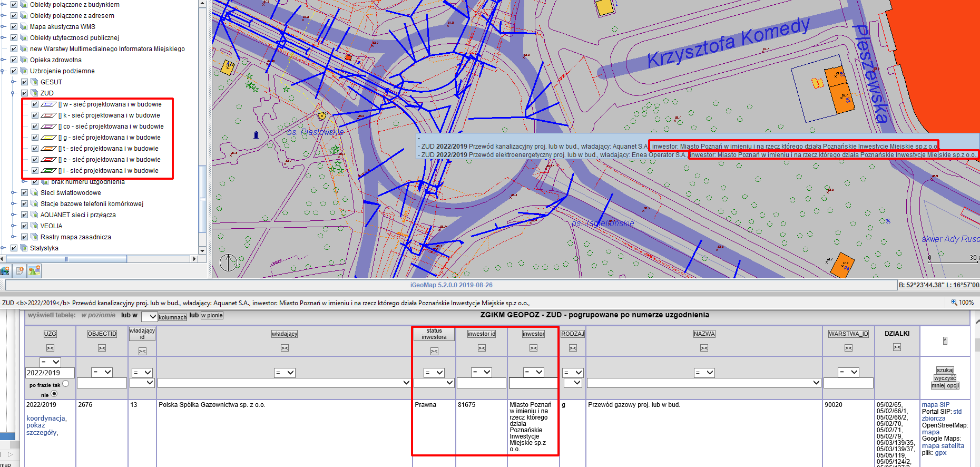Uncheck the GESUT layer checkbox
The height and width of the screenshot is (467, 980).
[25, 82]
